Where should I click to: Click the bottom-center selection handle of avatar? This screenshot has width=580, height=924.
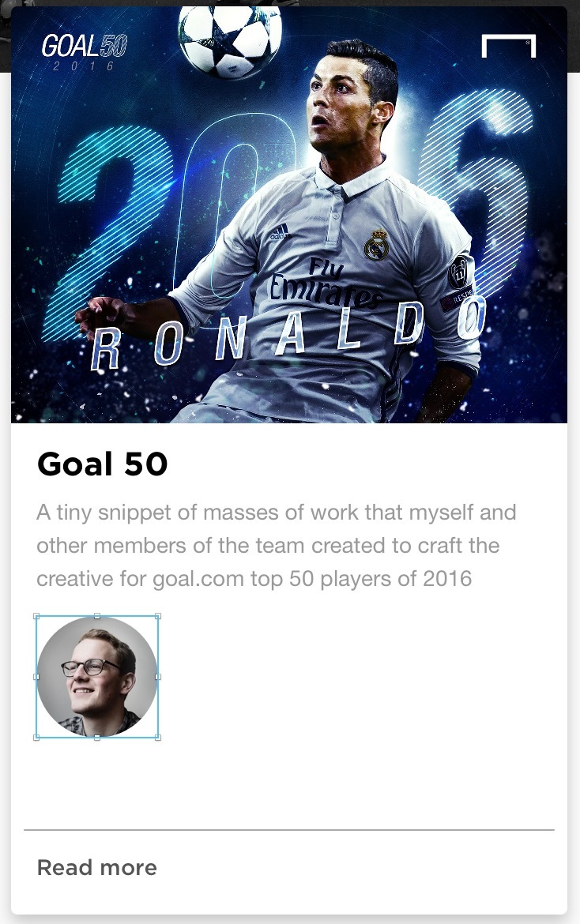coord(97,737)
